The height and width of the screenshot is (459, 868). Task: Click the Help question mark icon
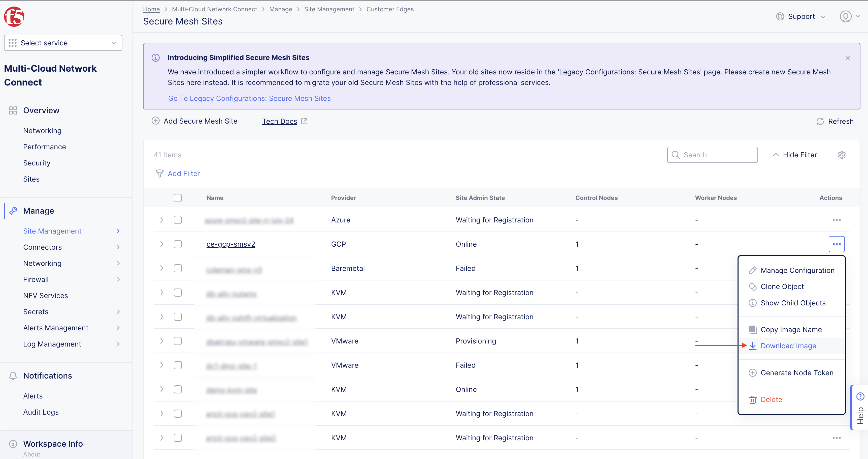coord(860,396)
